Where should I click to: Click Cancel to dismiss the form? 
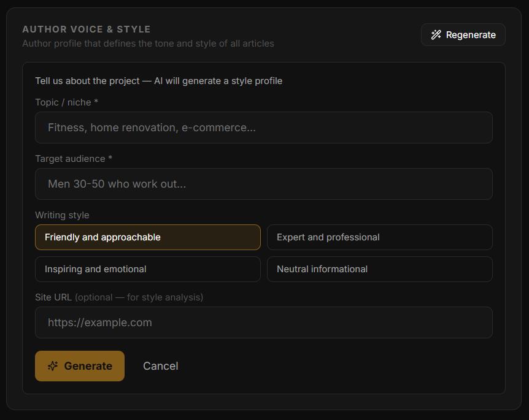click(x=161, y=366)
